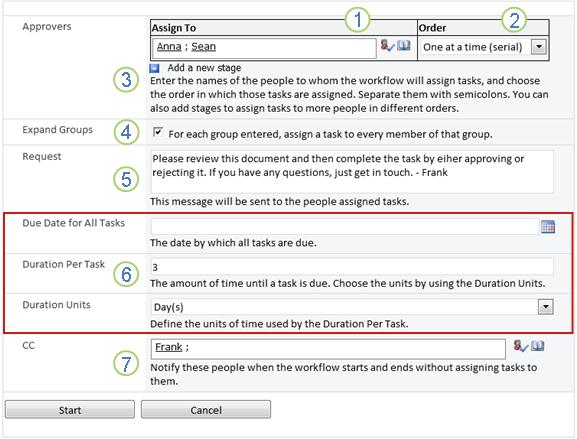Expand the Order dropdown arrow
Image resolution: width=577 pixels, height=439 pixels.
(539, 47)
